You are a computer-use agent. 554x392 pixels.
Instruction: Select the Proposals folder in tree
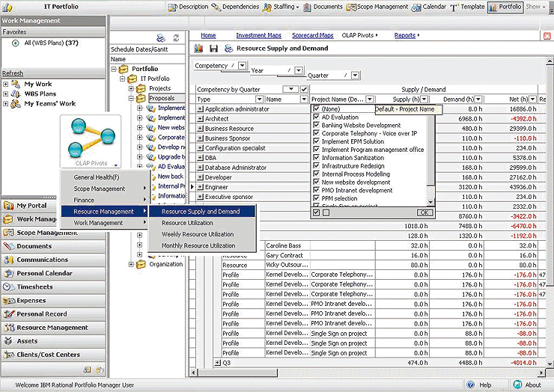(162, 98)
